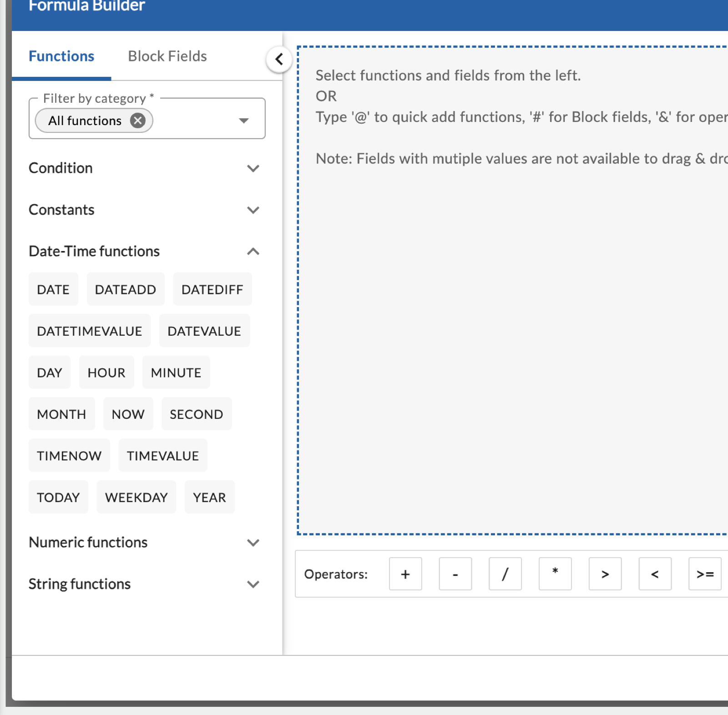Select the DATEDIFF function
728x715 pixels.
(212, 289)
